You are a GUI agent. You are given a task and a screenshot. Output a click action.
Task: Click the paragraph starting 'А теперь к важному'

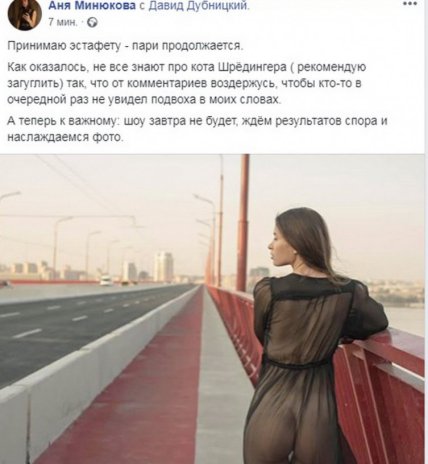pyautogui.click(x=197, y=129)
